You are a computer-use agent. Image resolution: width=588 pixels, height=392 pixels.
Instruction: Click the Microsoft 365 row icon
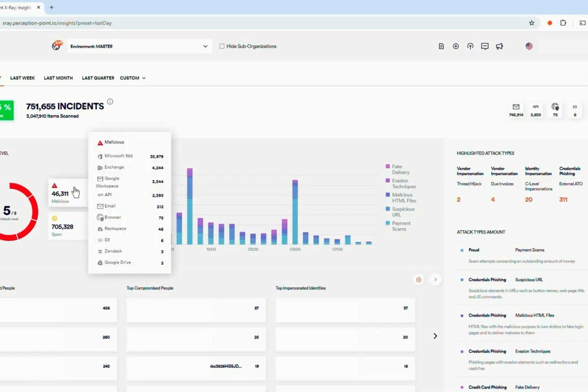[x=100, y=156]
